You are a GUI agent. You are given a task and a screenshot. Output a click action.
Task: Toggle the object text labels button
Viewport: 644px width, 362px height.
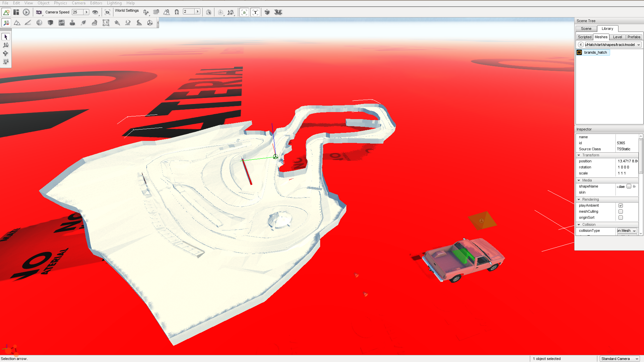pyautogui.click(x=255, y=12)
